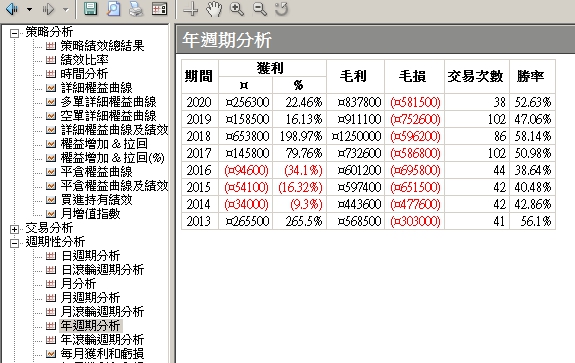Screen dimensions: 575x363
Task: Click the 毛損 column header
Action: click(414, 77)
